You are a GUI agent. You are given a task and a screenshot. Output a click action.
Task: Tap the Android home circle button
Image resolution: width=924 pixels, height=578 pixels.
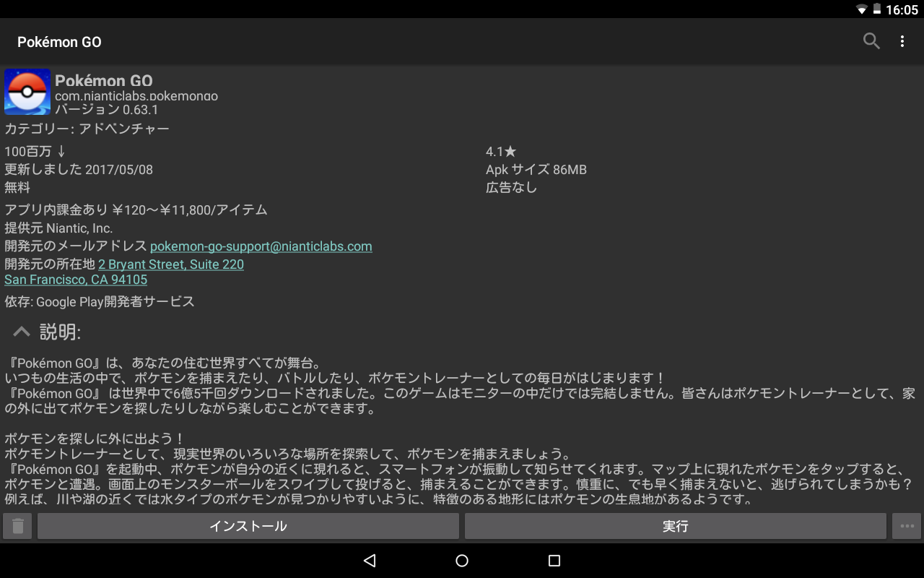[x=462, y=561]
